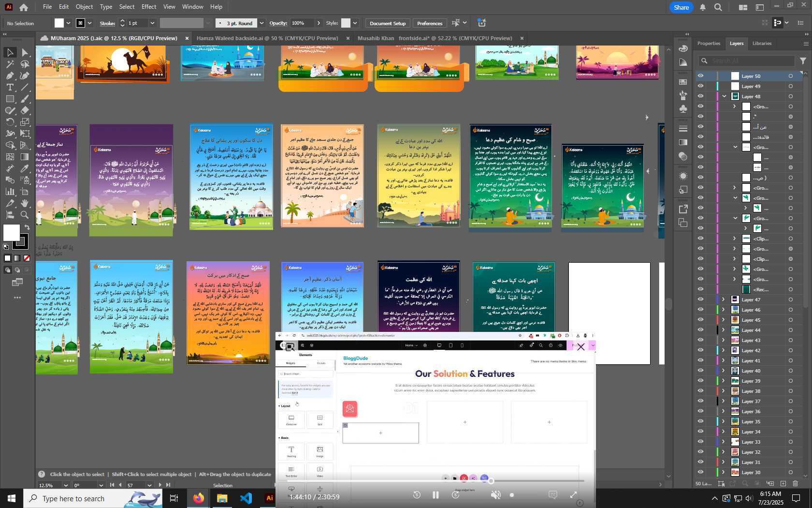The width and height of the screenshot is (812, 508).
Task: Close the floating video overlay
Action: coord(581,347)
